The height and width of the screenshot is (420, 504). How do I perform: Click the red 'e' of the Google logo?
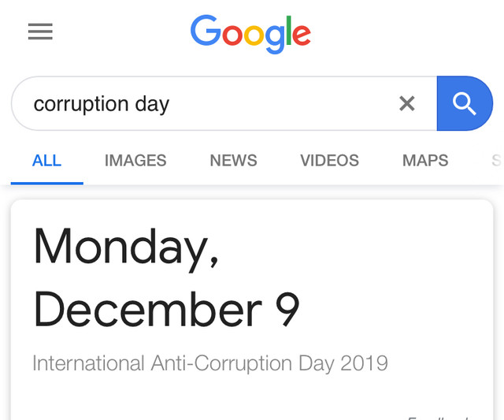click(302, 35)
